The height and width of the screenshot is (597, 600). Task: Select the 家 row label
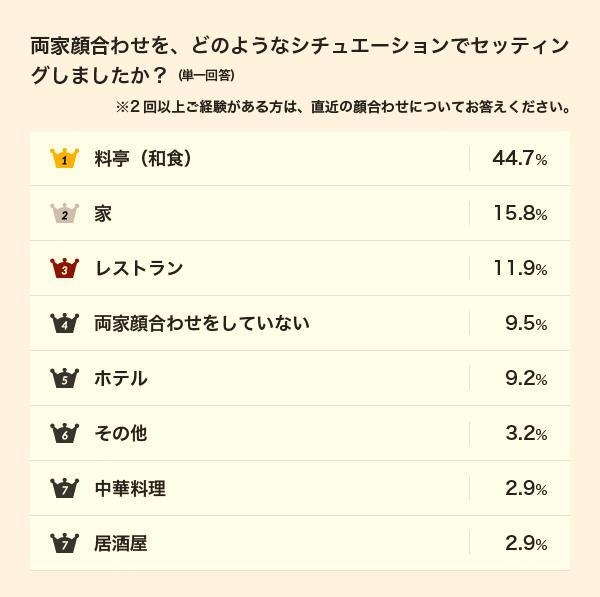coord(103,213)
